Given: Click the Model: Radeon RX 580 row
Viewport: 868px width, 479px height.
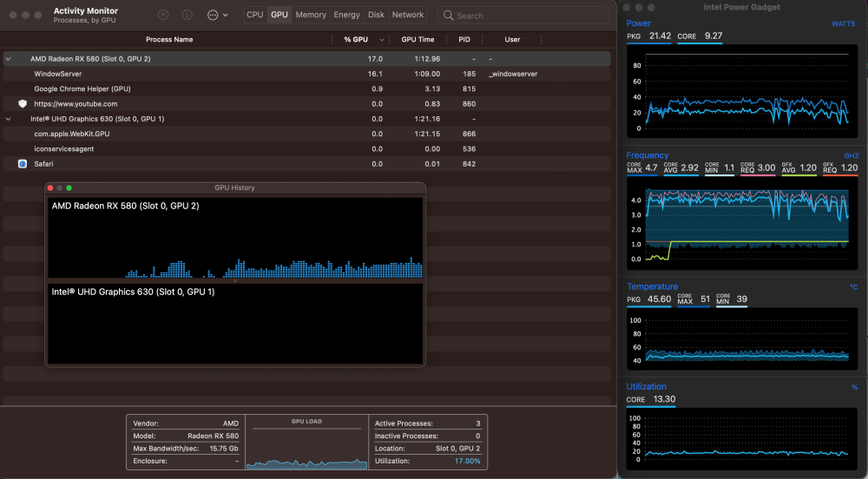Looking at the screenshot, I should (186, 436).
